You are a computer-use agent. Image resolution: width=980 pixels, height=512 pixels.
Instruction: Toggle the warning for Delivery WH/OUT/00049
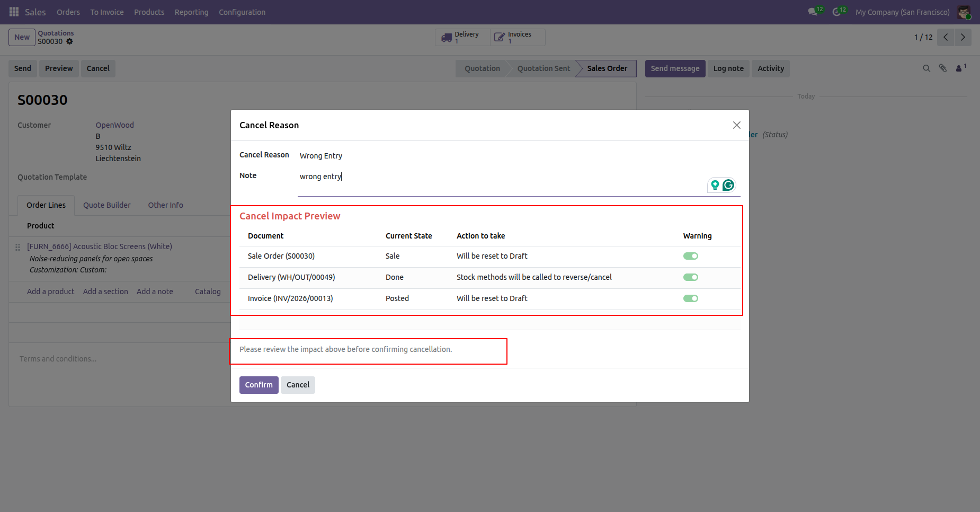691,277
